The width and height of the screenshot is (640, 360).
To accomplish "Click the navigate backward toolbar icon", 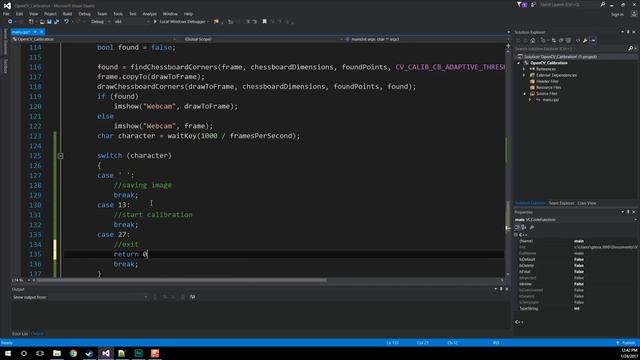I will [x=10, y=22].
